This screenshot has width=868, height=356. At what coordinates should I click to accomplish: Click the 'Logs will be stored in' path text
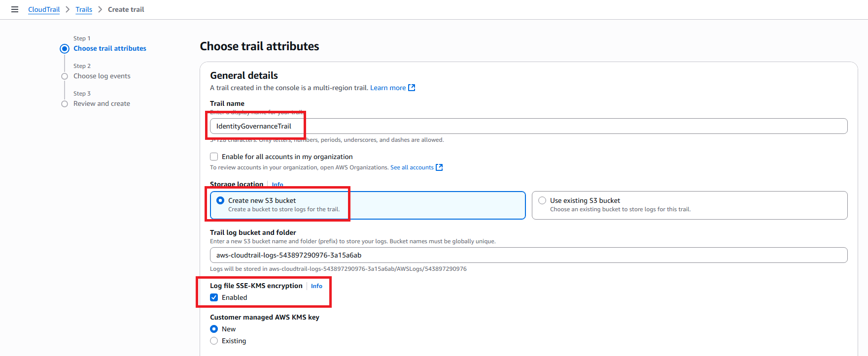click(x=338, y=269)
